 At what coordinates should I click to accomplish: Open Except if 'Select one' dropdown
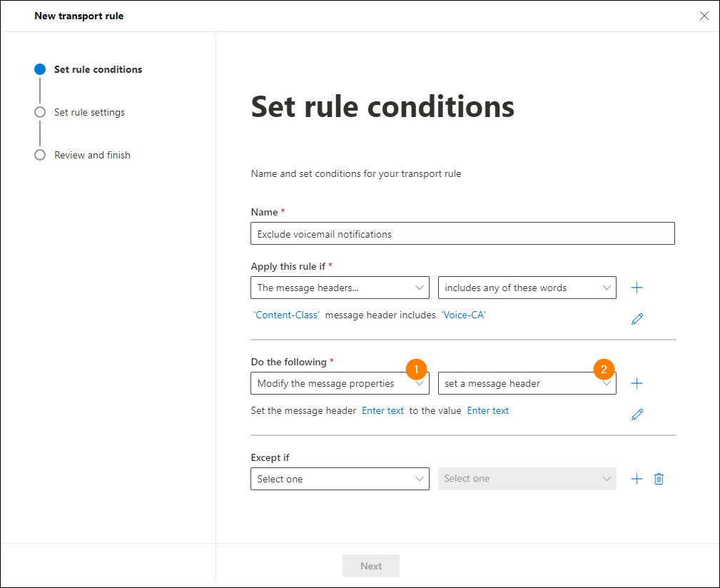[x=340, y=479]
